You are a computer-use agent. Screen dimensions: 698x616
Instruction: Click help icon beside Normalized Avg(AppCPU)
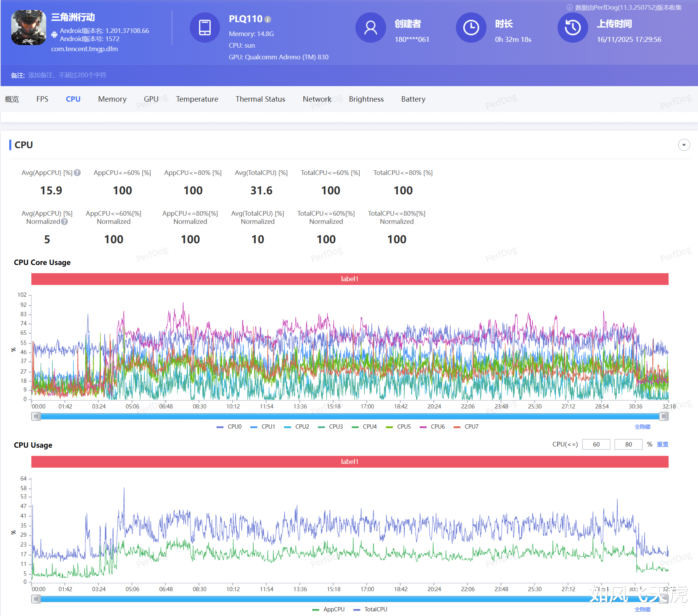pyautogui.click(x=64, y=221)
